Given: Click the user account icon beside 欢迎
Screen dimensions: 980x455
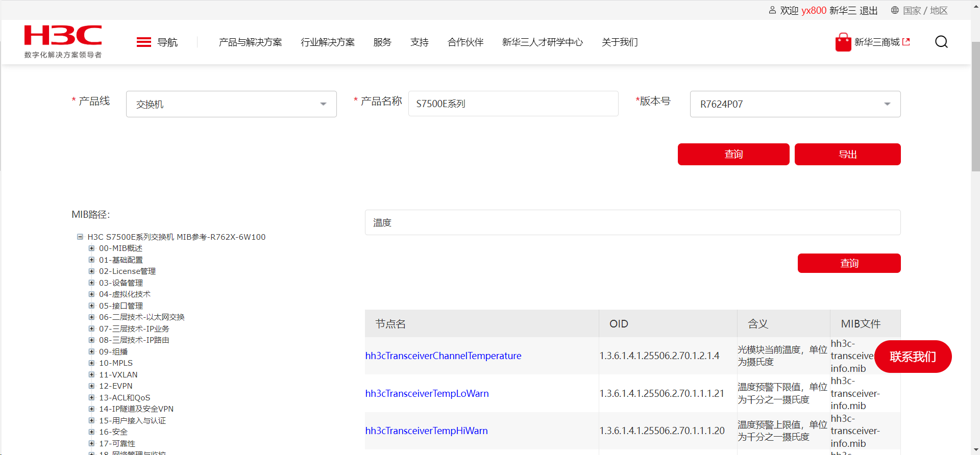Looking at the screenshot, I should coord(772,10).
